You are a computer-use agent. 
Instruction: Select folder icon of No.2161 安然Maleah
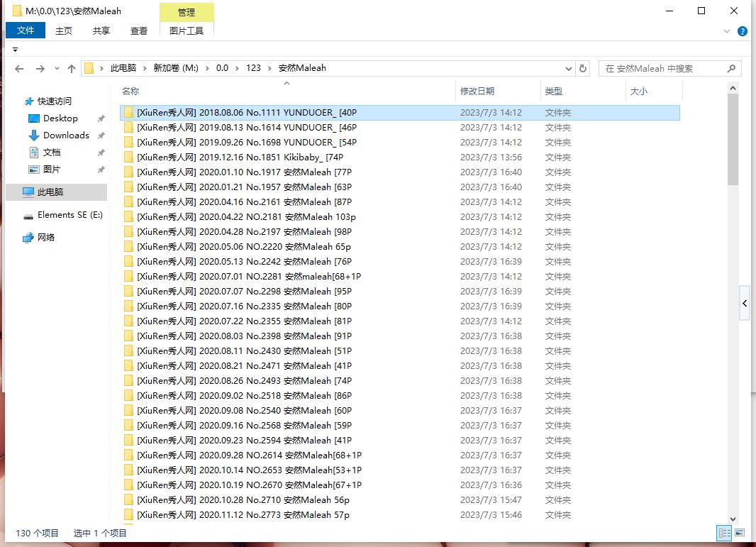[129, 202]
